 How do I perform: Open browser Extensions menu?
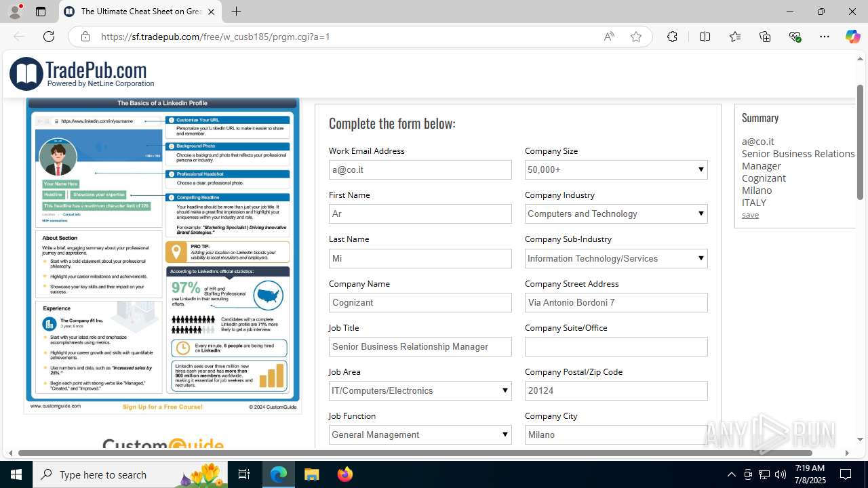[x=672, y=37]
